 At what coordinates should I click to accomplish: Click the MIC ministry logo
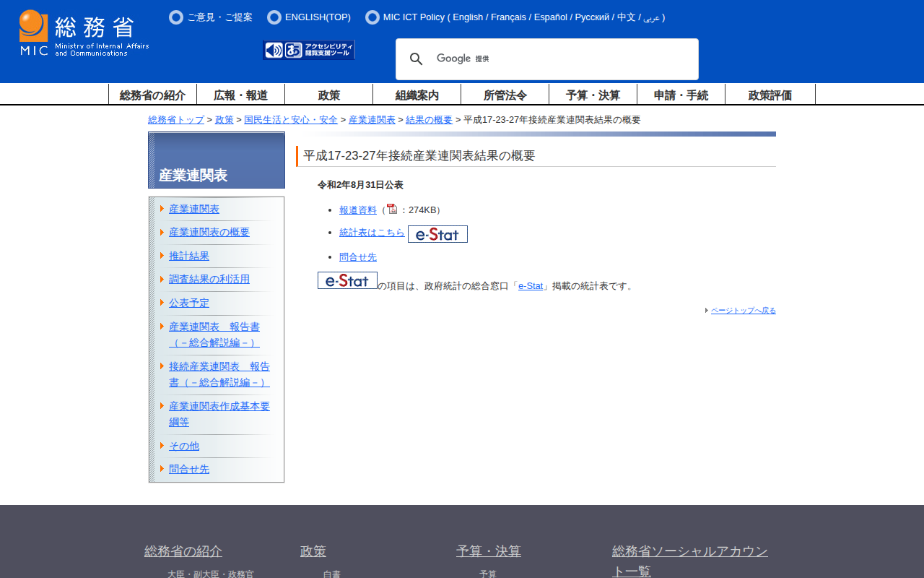[84, 33]
